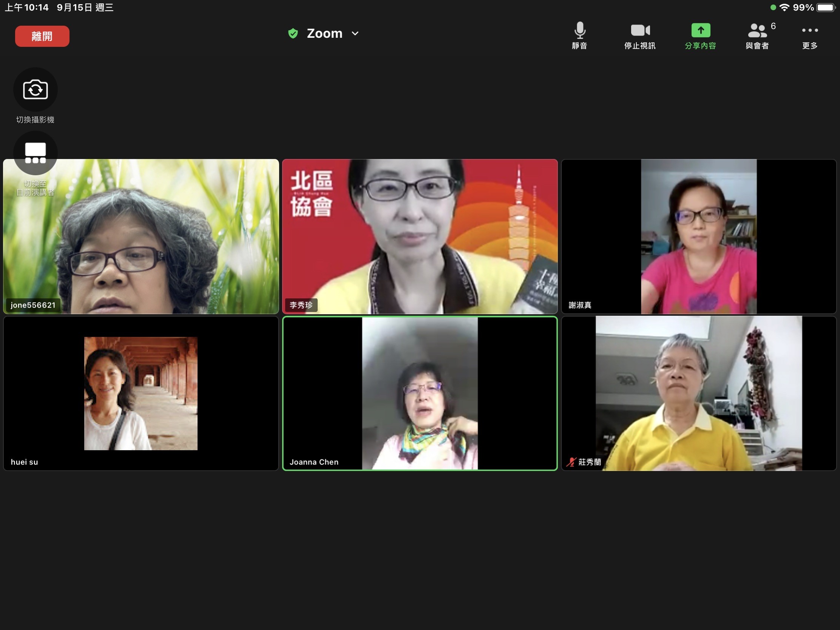Click muted mic icon beside 莊秀蘭

click(x=571, y=462)
